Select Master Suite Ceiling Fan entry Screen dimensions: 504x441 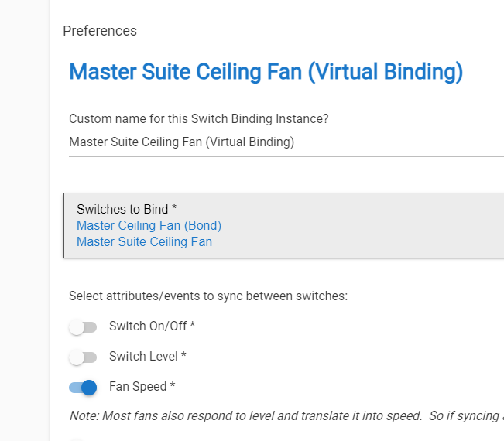(x=144, y=241)
